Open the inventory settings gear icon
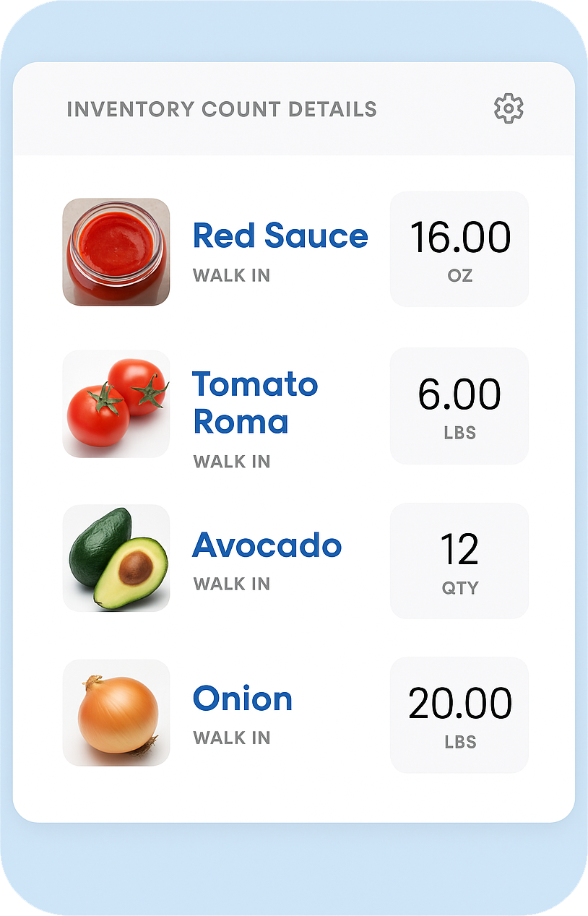Image resolution: width=588 pixels, height=916 pixels. [x=509, y=108]
